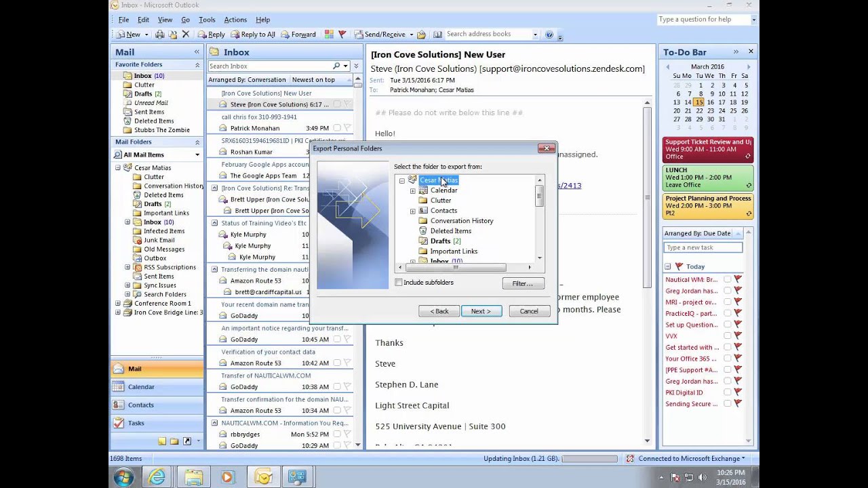Click the flag icon for PKI Digital ID task
Screen dimensions: 868x488
coord(738,392)
